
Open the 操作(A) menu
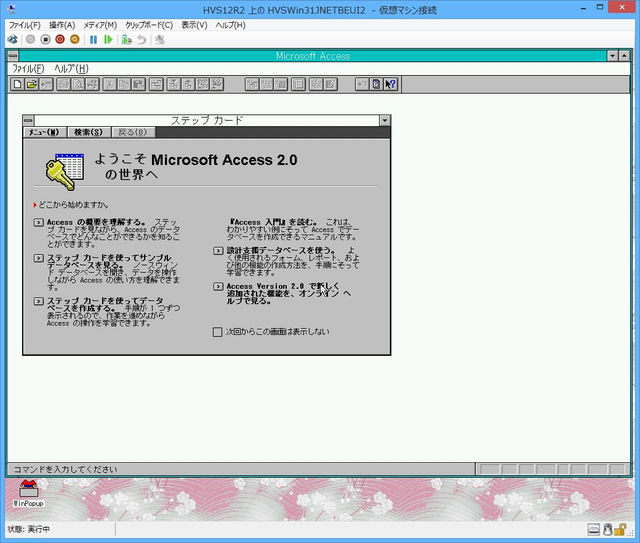(x=62, y=25)
